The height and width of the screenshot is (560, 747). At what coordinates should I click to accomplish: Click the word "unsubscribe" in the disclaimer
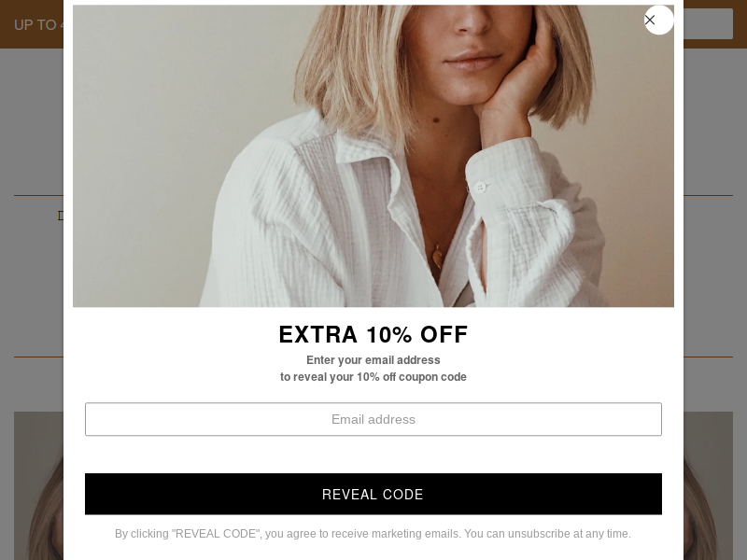[x=539, y=534]
